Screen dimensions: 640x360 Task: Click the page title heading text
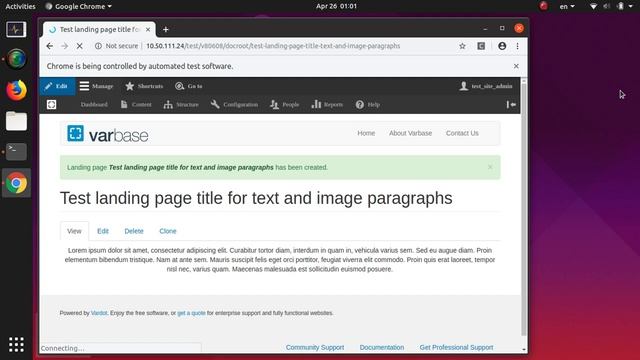(x=256, y=198)
